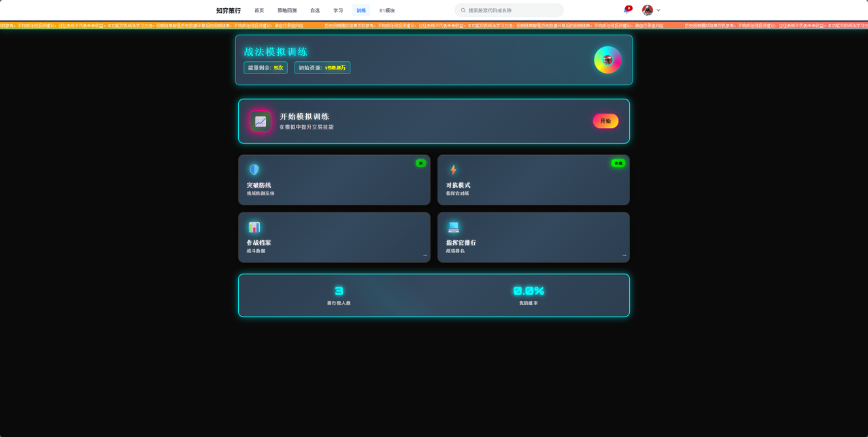
Task: Click the laptop icon on 指挥官排行 card
Action: click(x=453, y=227)
